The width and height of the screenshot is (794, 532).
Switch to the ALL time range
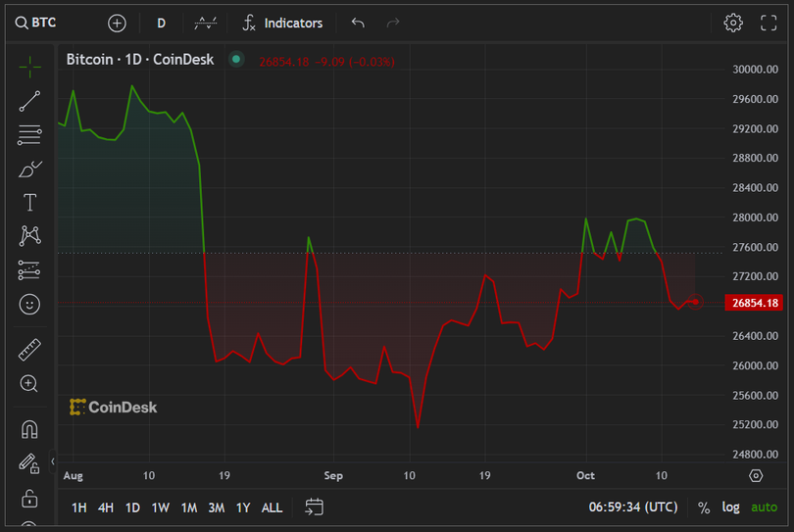[272, 508]
